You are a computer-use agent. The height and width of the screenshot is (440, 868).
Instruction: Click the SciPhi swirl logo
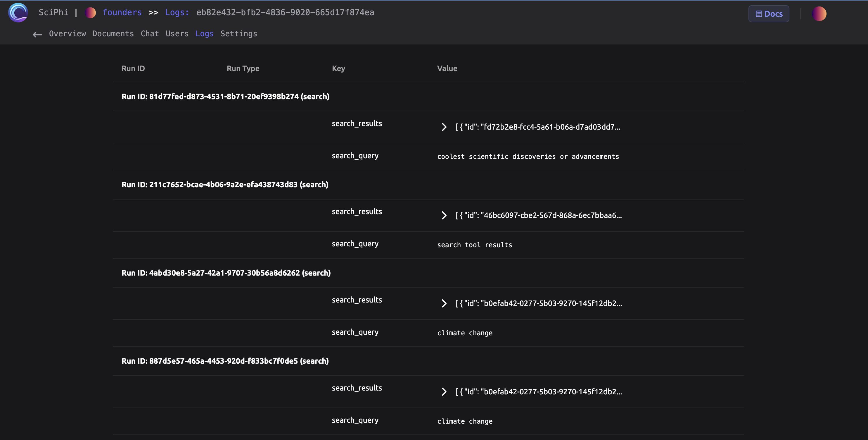18,13
